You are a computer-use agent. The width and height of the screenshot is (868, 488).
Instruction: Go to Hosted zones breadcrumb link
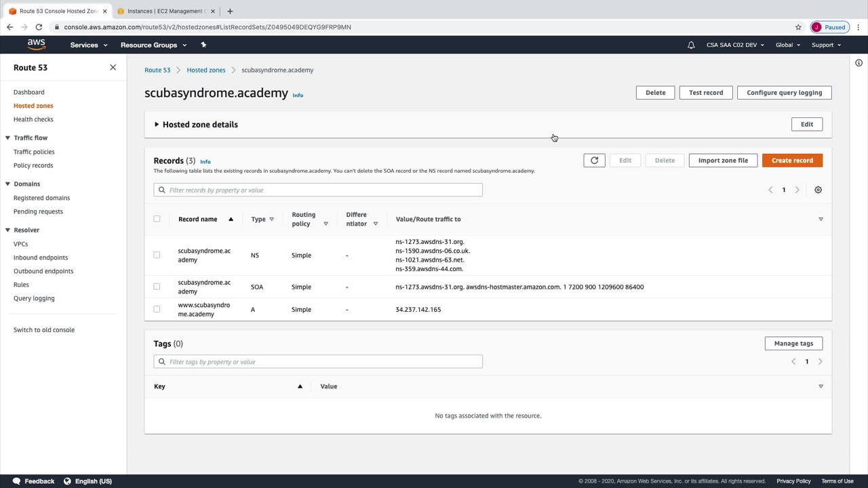tap(206, 70)
